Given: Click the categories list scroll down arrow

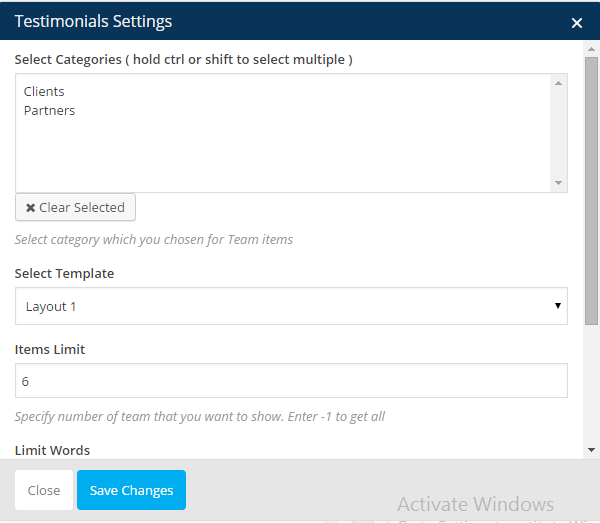Looking at the screenshot, I should (x=558, y=183).
